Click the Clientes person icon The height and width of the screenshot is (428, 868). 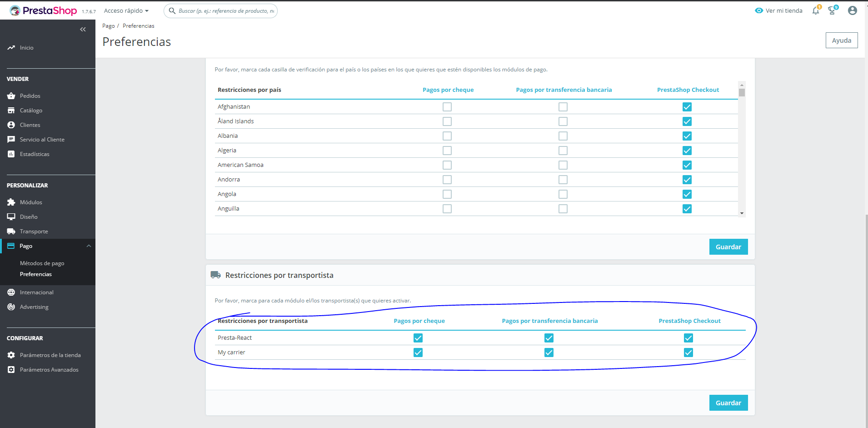(x=11, y=125)
